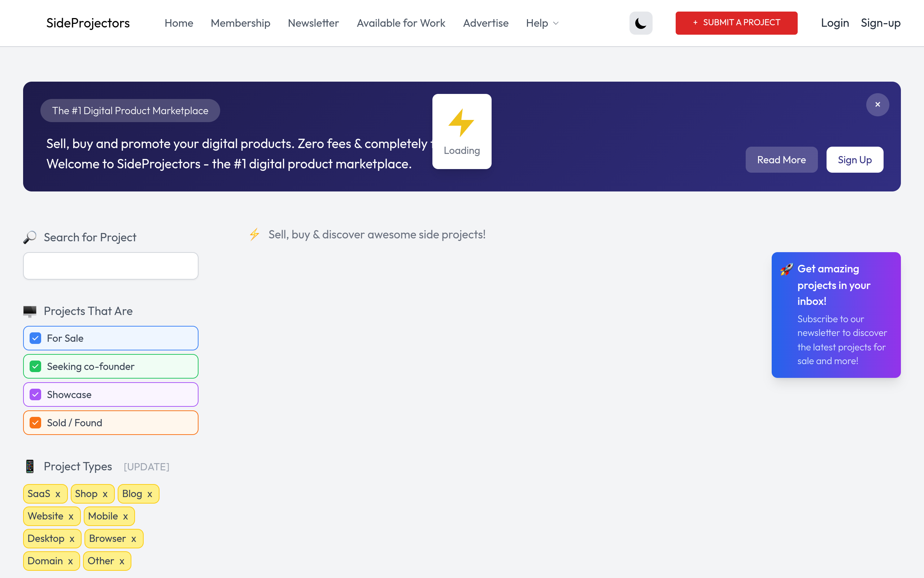Screen dimensions: 924x578
Task: Remove the Blog tag via its x
Action: tap(150, 494)
